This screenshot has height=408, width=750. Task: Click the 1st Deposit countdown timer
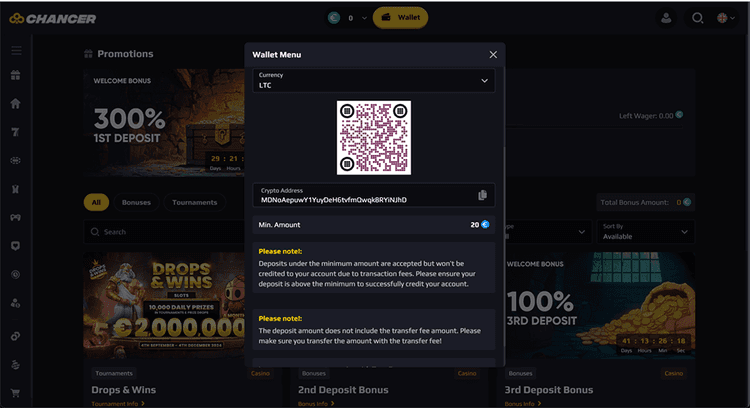227,162
